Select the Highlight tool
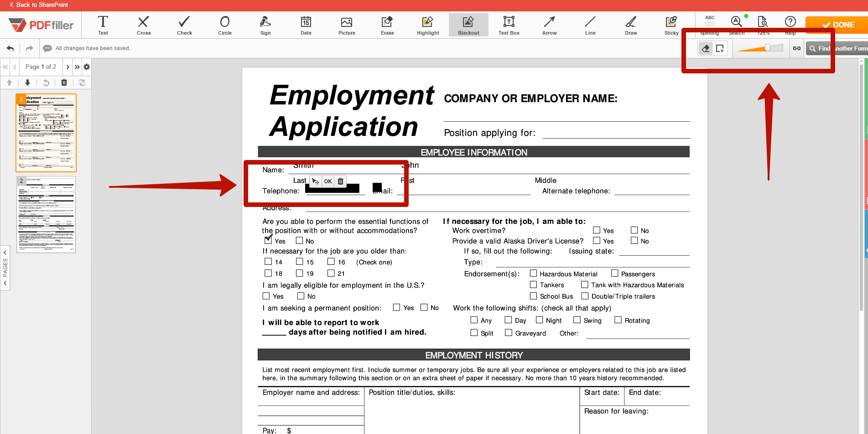This screenshot has height=434, width=868. pos(428,25)
